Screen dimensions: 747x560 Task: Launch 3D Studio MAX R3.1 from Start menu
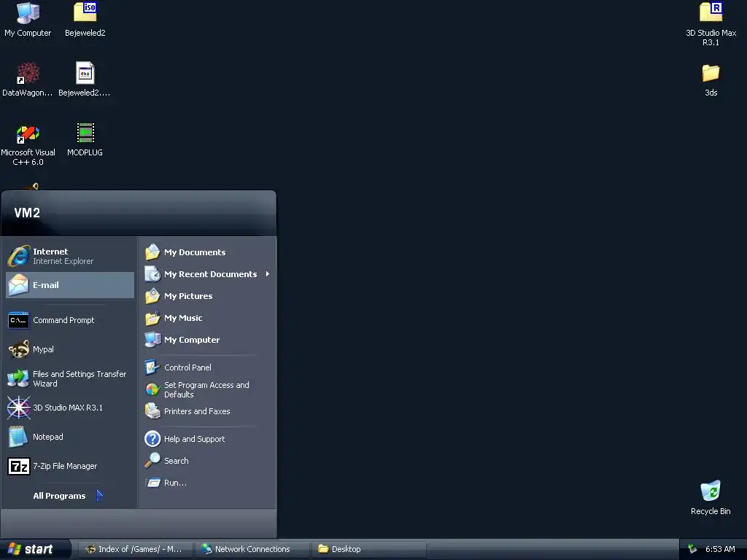click(70, 408)
